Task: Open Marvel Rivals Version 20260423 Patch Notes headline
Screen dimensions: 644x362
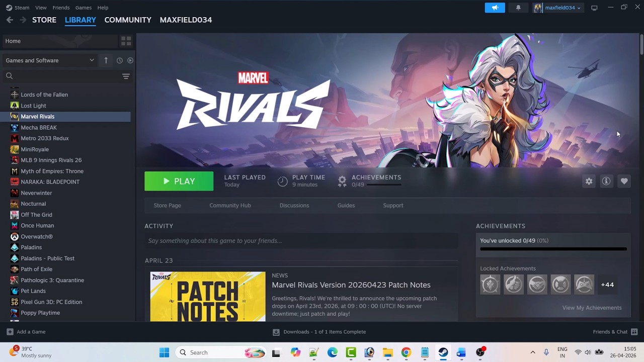Action: coord(351,285)
